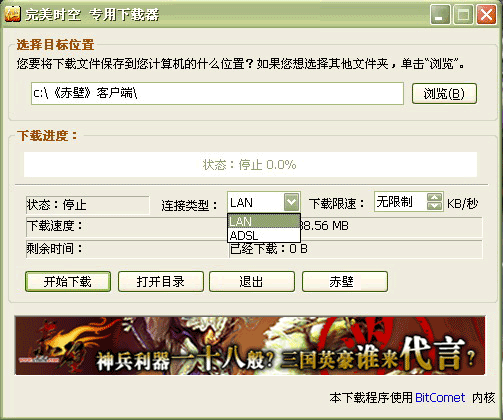The width and height of the screenshot is (503, 420).
Task: Collapse the 连接类型 dropdown using its arrow
Action: 291,202
